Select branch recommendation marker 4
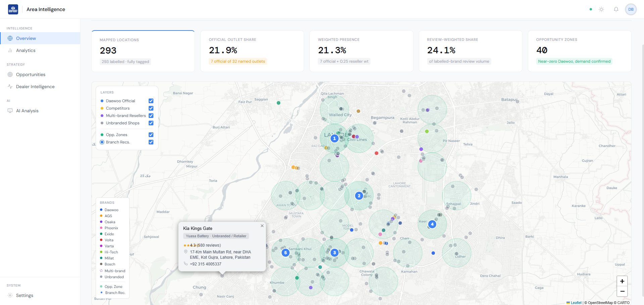Viewport: 644px width, 305px height. click(432, 224)
